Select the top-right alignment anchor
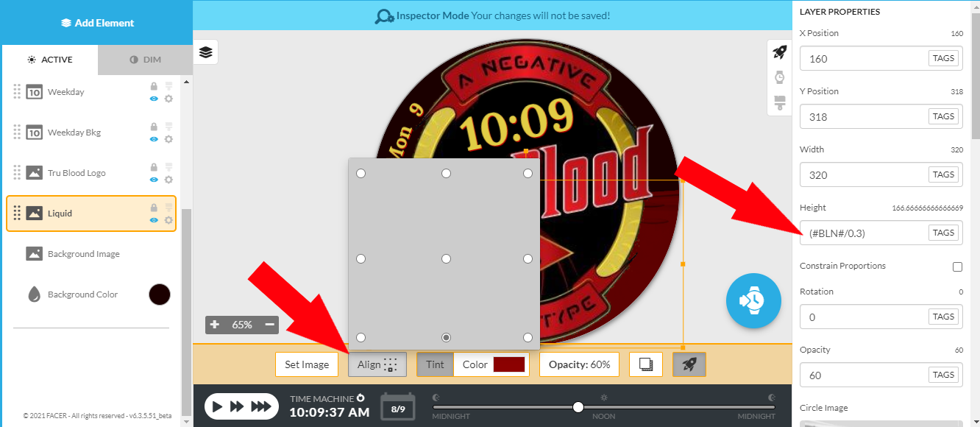Viewport: 980px width, 427px height. coord(528,174)
